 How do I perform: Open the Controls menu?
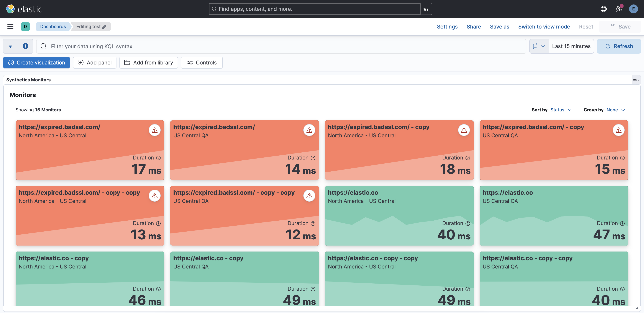(x=202, y=62)
